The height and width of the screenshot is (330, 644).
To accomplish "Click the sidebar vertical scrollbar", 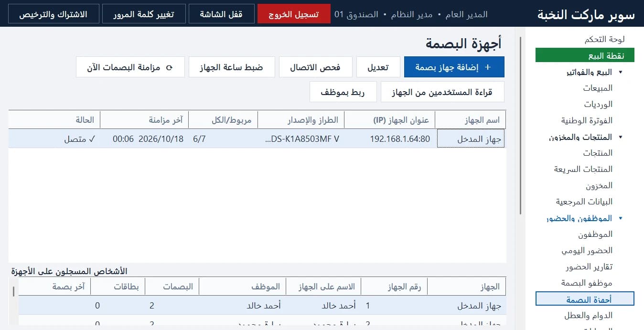I will tap(521, 126).
